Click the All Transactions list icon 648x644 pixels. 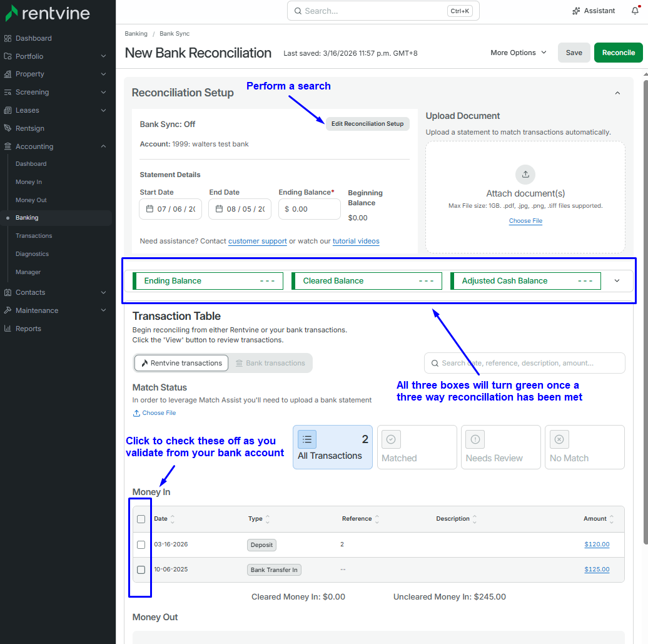(307, 439)
